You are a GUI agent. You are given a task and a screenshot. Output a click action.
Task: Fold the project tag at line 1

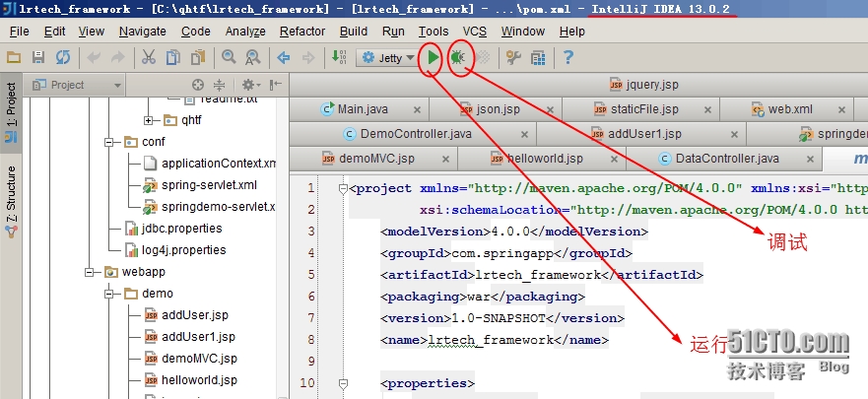point(343,188)
